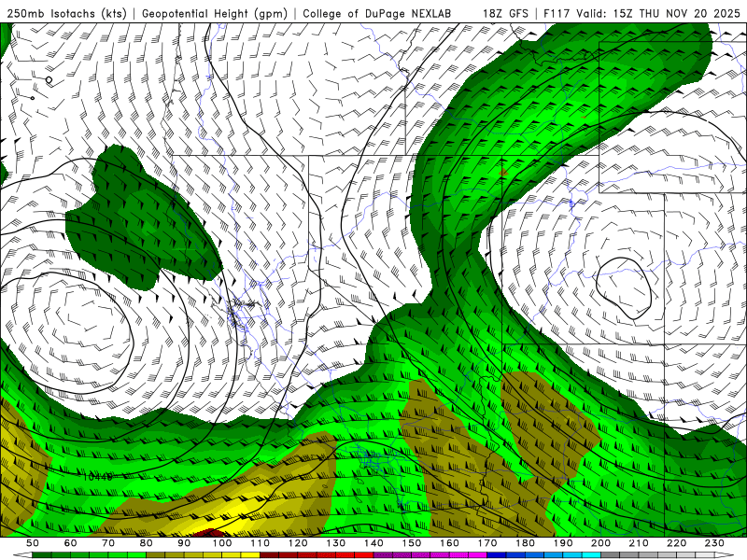
Task: Click the '180' color scale label
Action: (x=525, y=543)
